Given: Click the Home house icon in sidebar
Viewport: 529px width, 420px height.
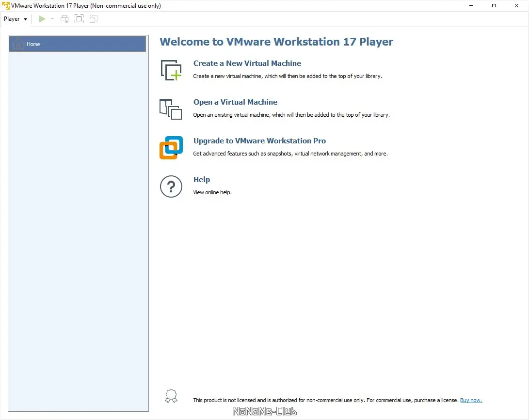Looking at the screenshot, I should [x=18, y=44].
